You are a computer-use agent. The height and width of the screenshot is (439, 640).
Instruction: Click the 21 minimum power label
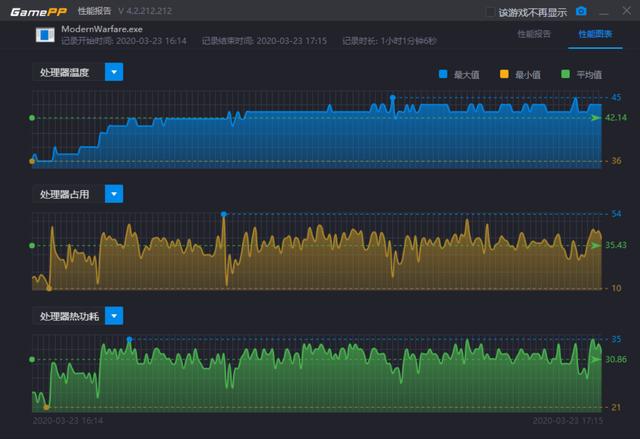coord(616,407)
